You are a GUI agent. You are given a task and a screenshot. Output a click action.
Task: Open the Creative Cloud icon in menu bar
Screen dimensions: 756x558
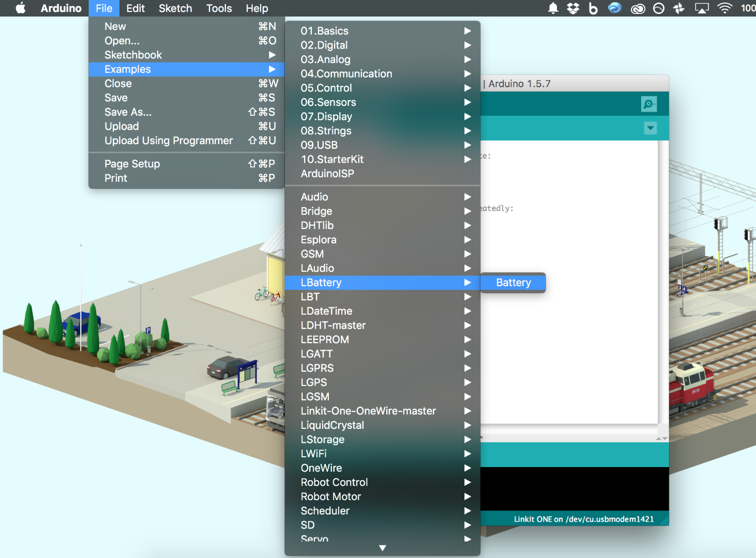(x=638, y=8)
